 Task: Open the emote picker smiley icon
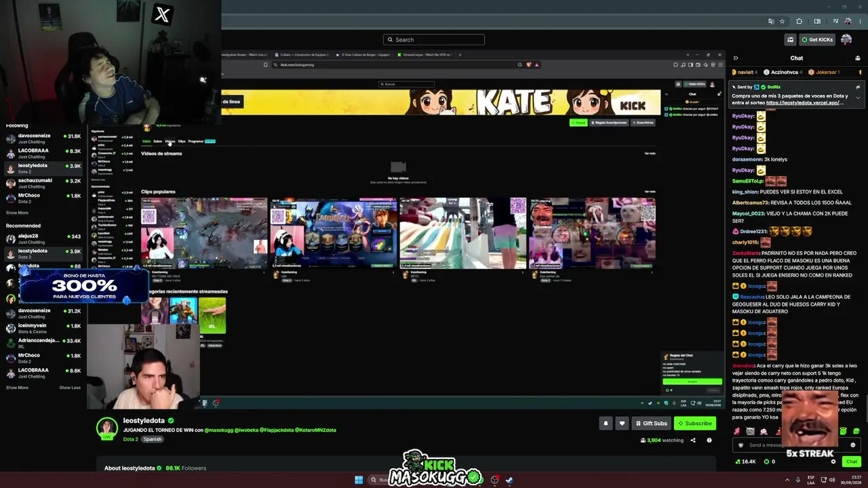coord(853,445)
